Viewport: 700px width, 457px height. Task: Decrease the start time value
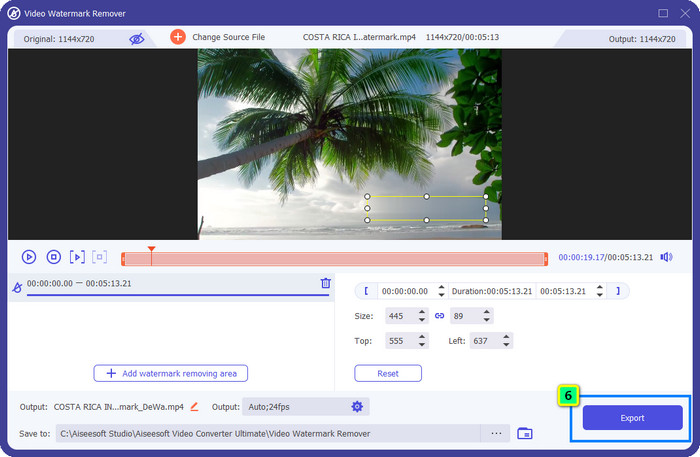click(441, 295)
